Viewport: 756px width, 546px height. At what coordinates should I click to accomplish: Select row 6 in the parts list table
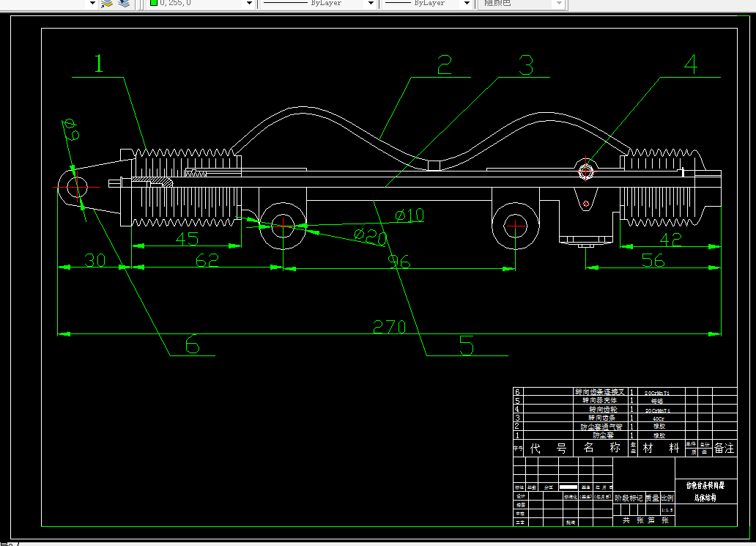tap(625, 391)
